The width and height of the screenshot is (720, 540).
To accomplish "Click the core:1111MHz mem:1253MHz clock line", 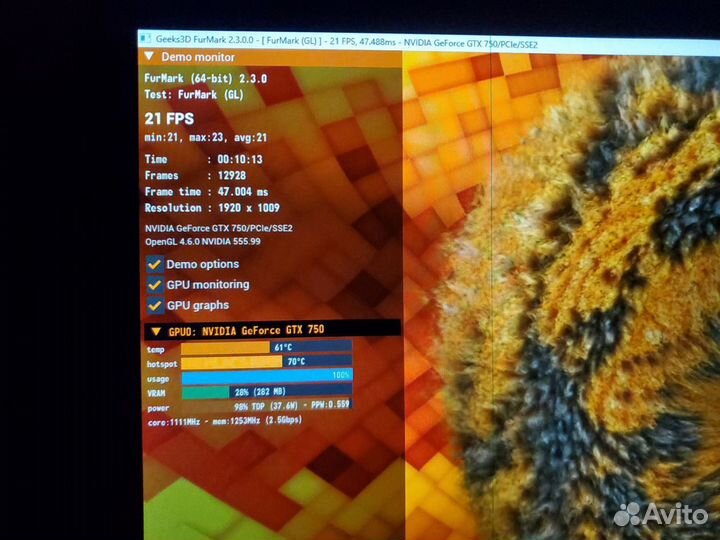I will click(x=225, y=421).
